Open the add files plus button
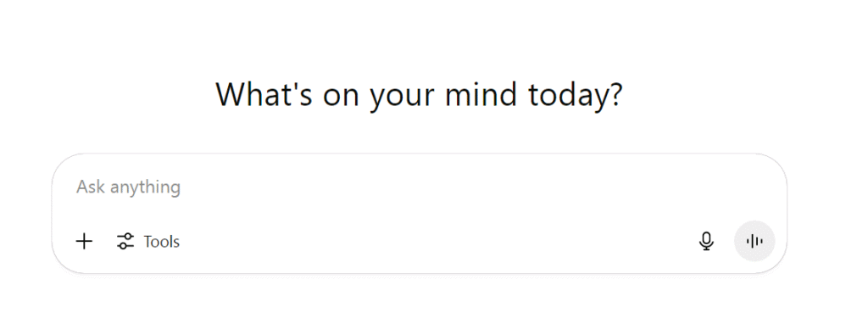The image size is (868, 313). click(x=84, y=242)
